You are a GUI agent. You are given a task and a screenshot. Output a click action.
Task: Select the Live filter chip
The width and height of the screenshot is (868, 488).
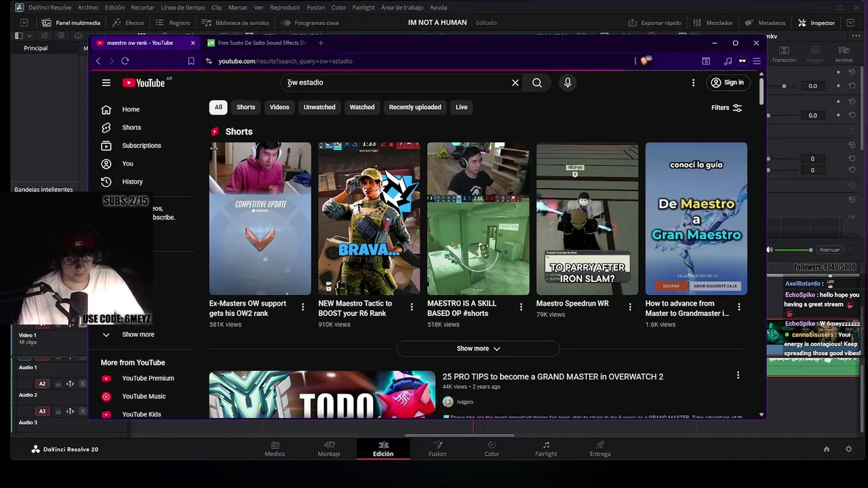pos(461,107)
